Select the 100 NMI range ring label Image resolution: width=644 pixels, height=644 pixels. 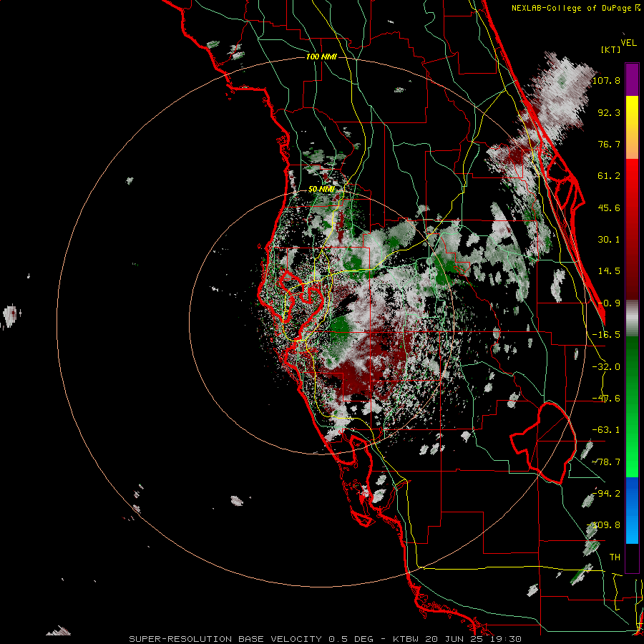321,57
